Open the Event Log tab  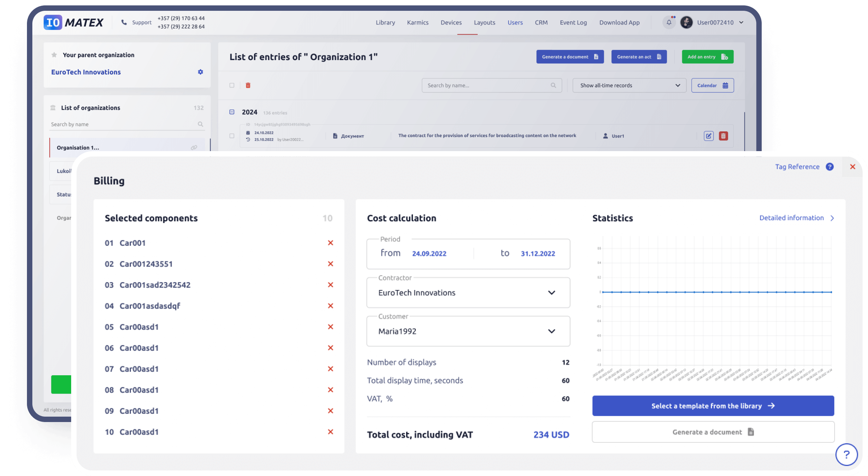click(x=573, y=22)
